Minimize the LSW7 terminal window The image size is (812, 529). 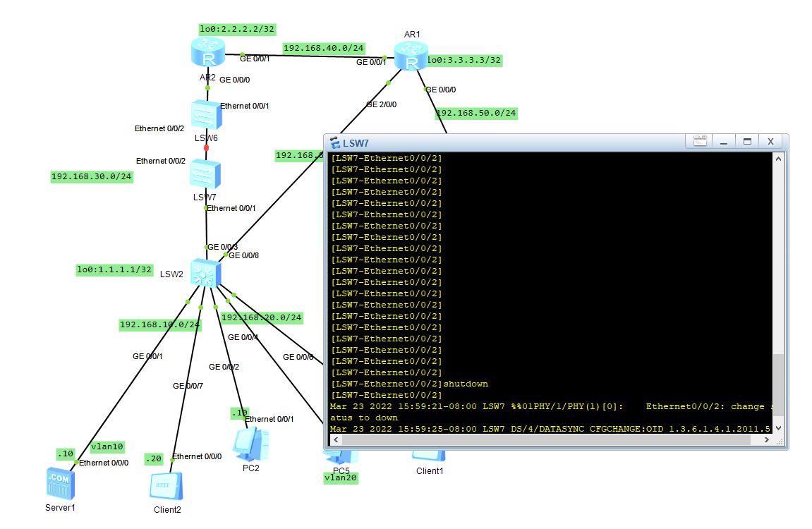(724, 141)
